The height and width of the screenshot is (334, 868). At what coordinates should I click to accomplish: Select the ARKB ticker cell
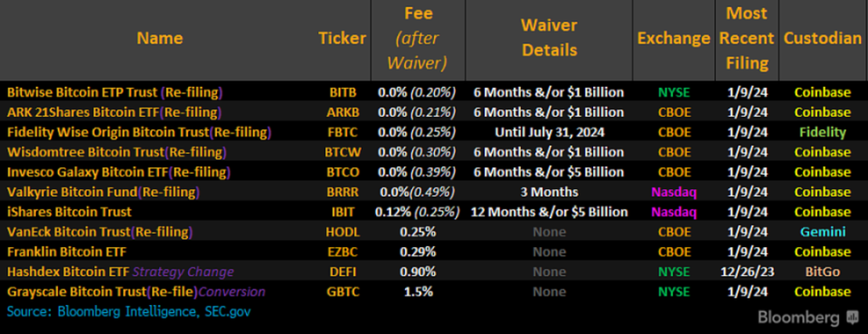[x=344, y=112]
